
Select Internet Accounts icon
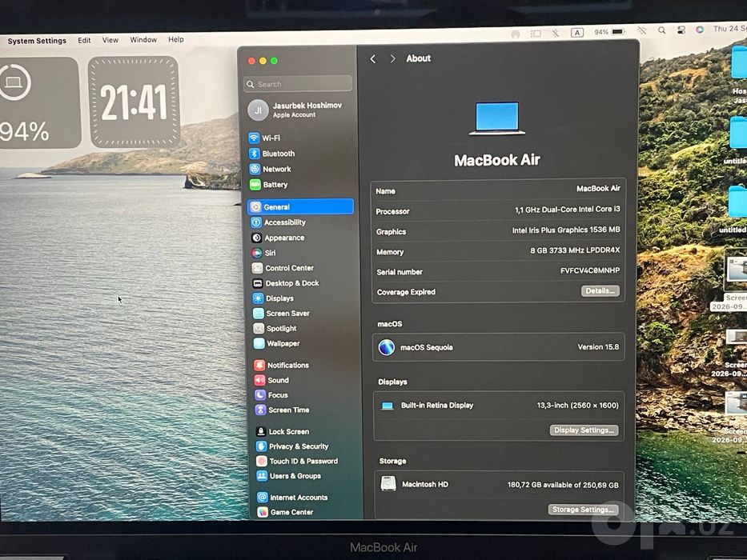(x=263, y=497)
